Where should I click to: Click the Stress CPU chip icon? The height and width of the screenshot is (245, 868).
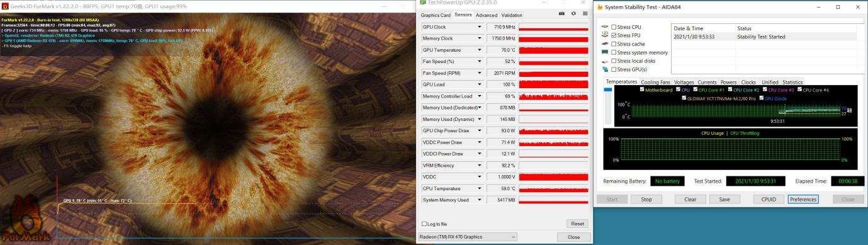coord(605,27)
